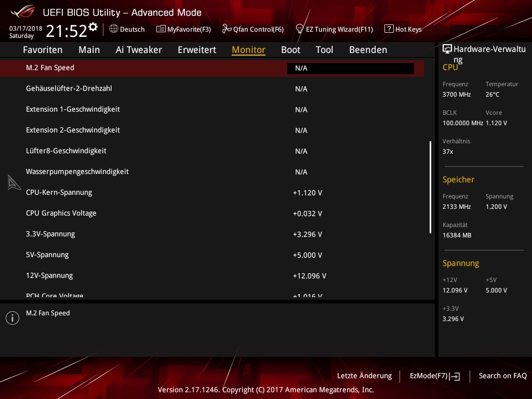Viewport: 532px width, 399px height.
Task: Click the settings gear next to the clock
Action: click(x=93, y=26)
